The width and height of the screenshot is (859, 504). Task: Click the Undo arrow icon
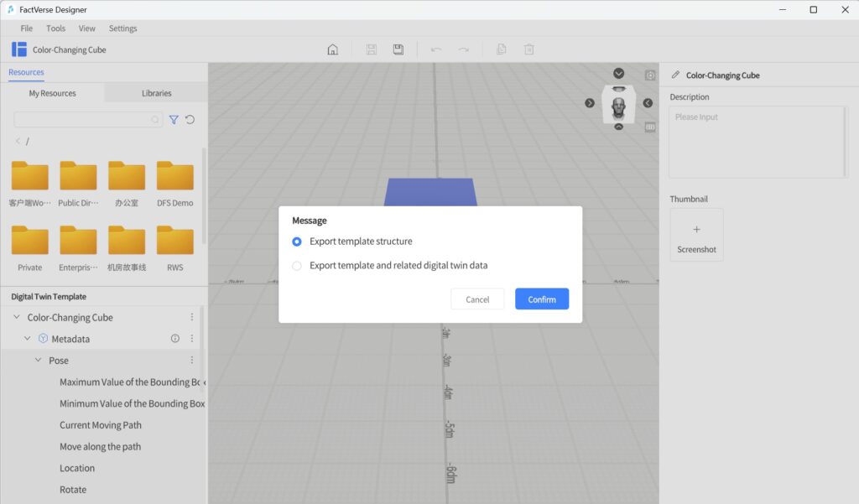click(436, 49)
